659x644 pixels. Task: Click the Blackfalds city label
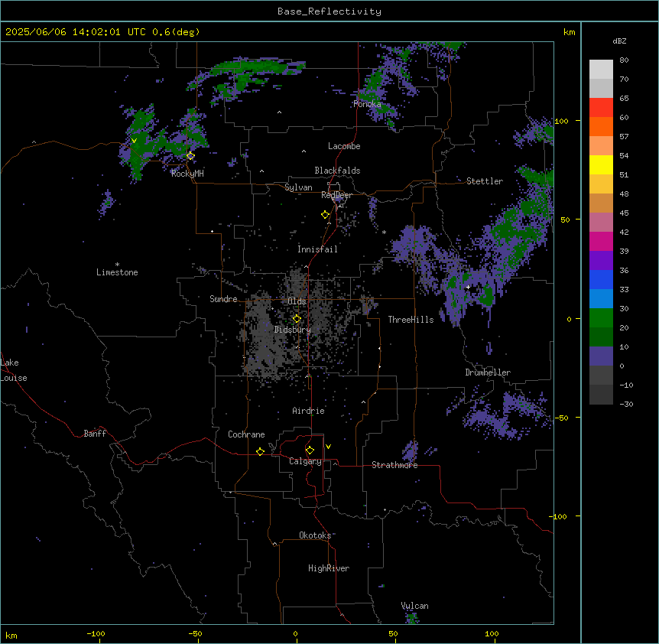click(337, 171)
